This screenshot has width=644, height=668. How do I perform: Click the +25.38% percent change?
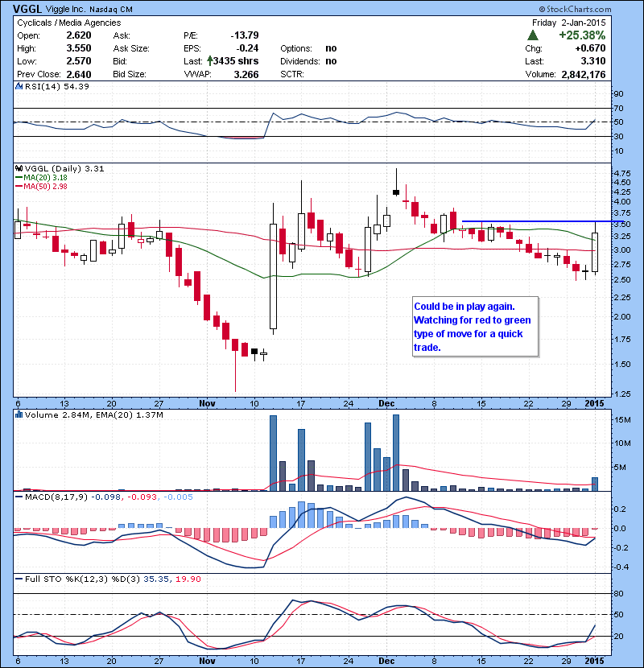coord(582,35)
